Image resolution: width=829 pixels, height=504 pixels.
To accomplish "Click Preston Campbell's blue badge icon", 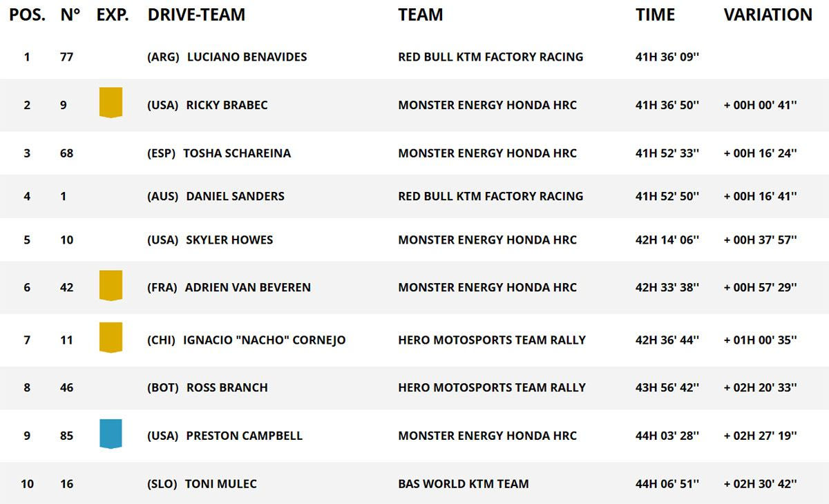I will (111, 434).
